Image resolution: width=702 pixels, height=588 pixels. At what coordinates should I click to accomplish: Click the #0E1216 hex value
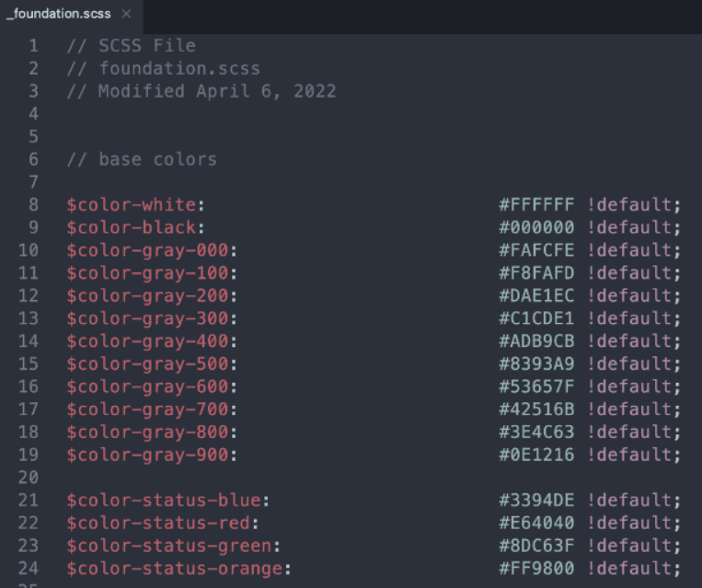click(x=536, y=455)
